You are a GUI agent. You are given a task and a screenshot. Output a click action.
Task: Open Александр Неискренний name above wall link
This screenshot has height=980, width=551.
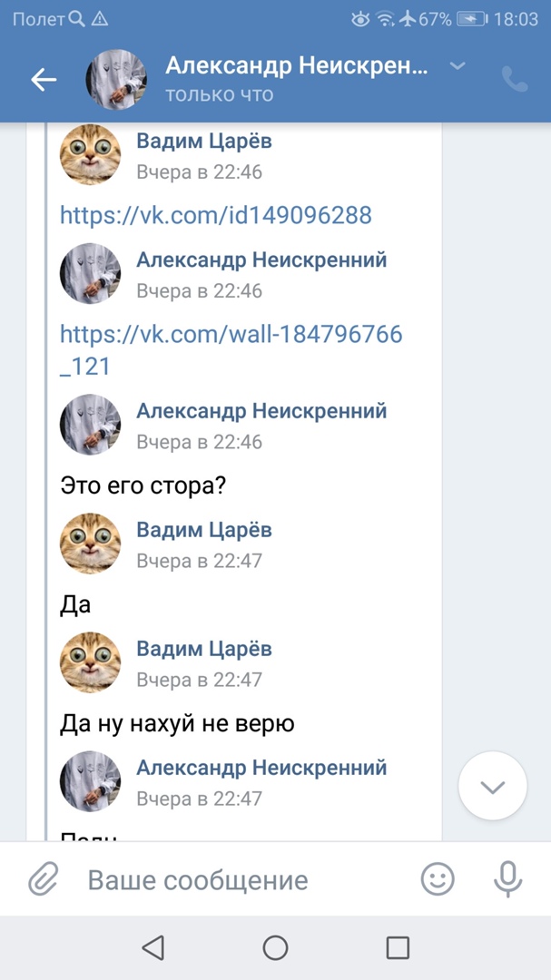(261, 260)
